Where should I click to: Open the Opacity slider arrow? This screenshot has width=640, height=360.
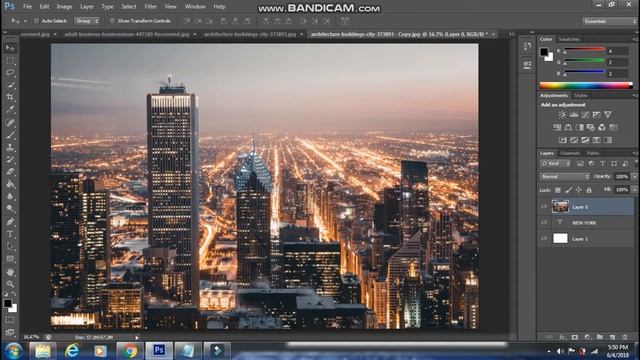(x=634, y=176)
